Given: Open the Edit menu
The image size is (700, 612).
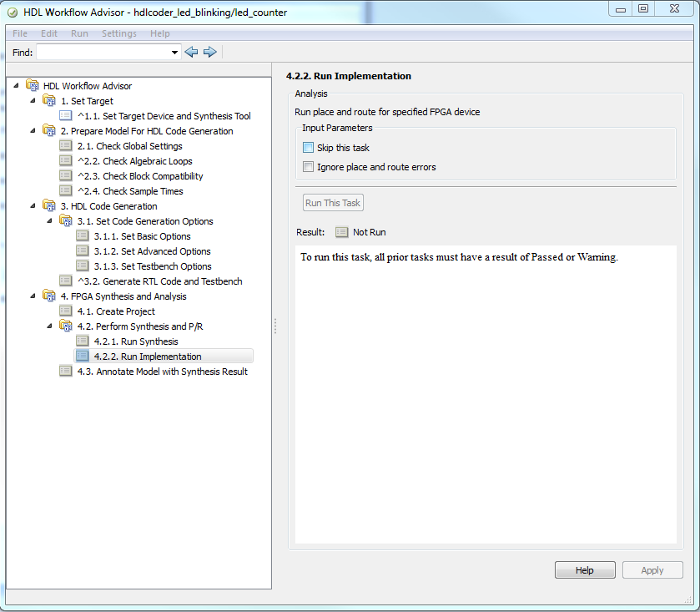Looking at the screenshot, I should tap(49, 33).
